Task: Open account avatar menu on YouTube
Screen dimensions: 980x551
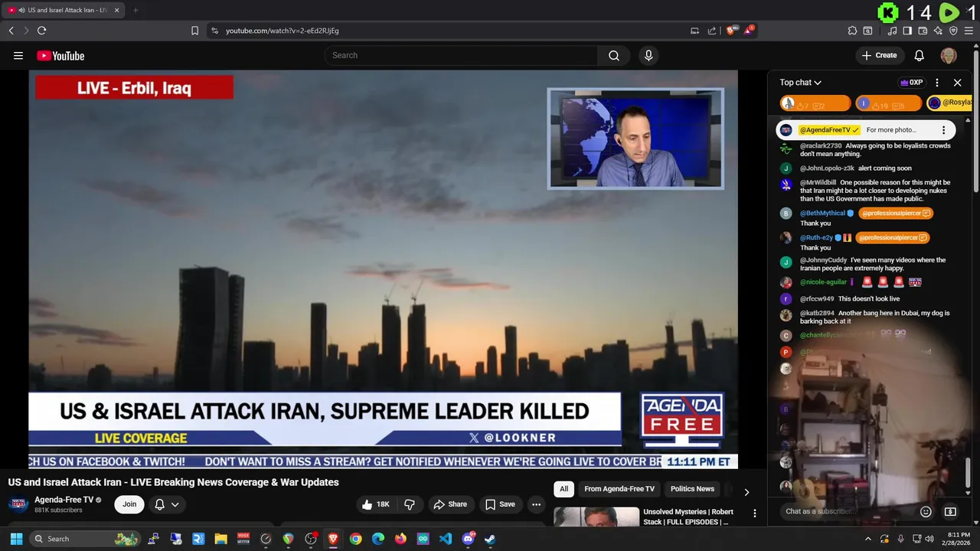Action: (x=949, y=56)
